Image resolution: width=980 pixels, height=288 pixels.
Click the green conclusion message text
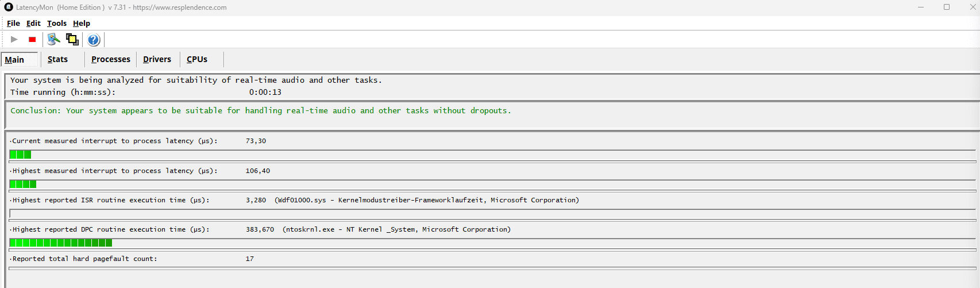[x=260, y=111]
